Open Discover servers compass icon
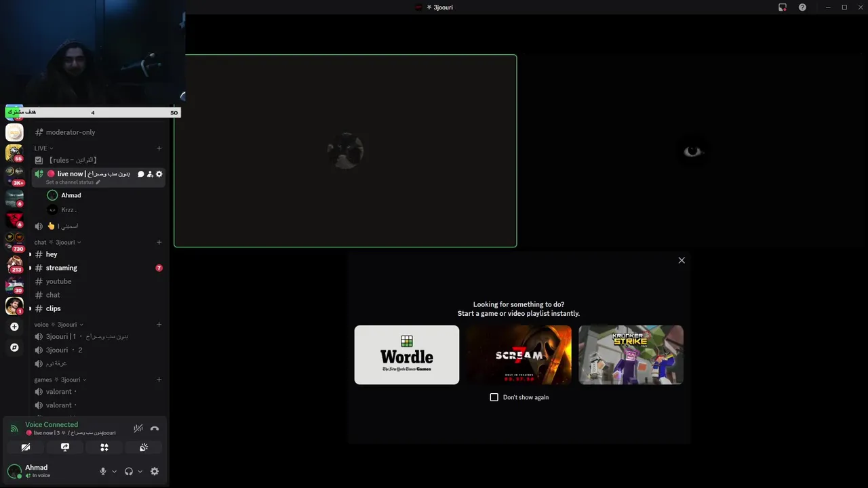This screenshot has height=488, width=868. click(14, 347)
